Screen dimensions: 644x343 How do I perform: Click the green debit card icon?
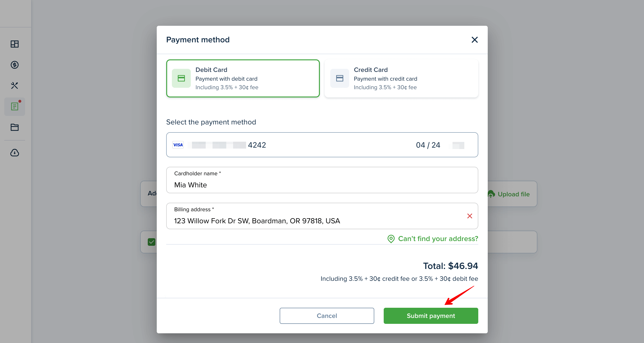coord(181,78)
